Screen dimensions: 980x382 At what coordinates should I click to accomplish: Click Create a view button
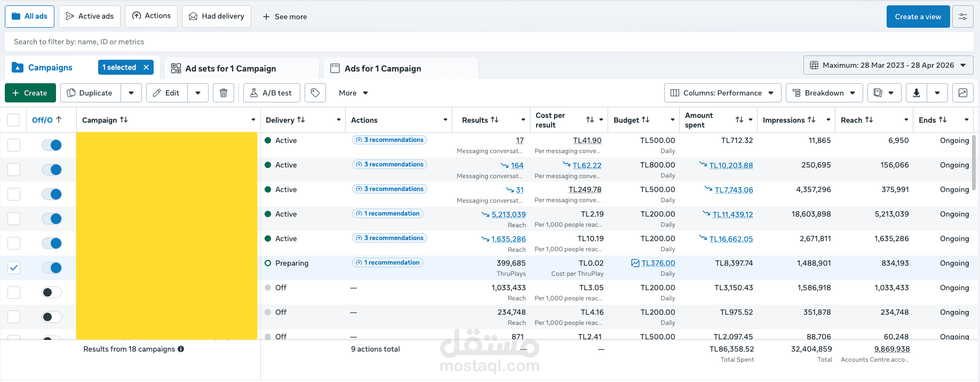(x=918, y=17)
